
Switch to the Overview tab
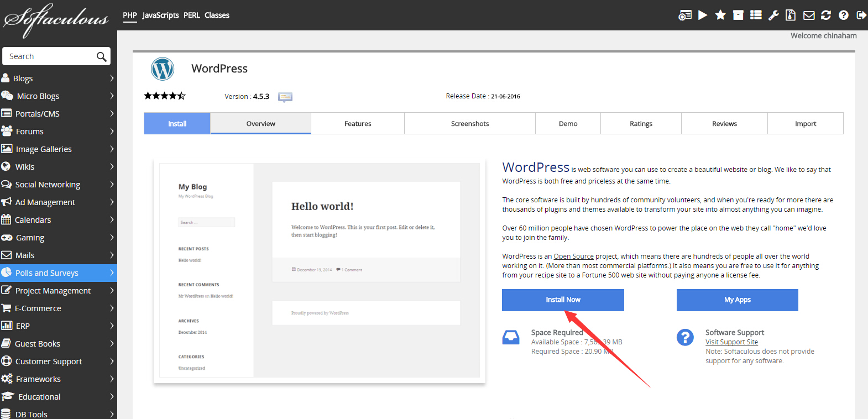click(261, 123)
